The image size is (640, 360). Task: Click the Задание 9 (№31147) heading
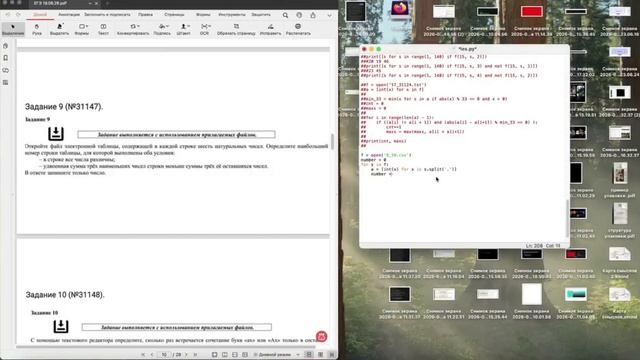click(x=64, y=107)
